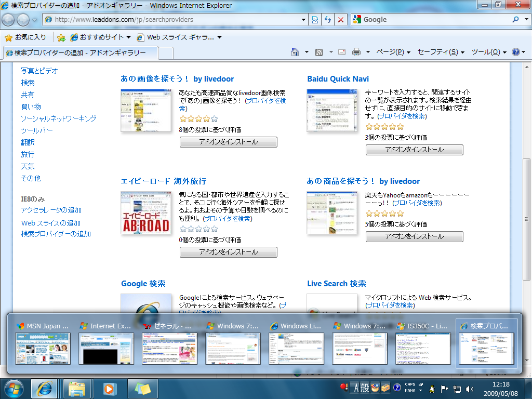Screen dimensions: 532x399
Task: Open the ツール(O) menu
Action: point(489,52)
